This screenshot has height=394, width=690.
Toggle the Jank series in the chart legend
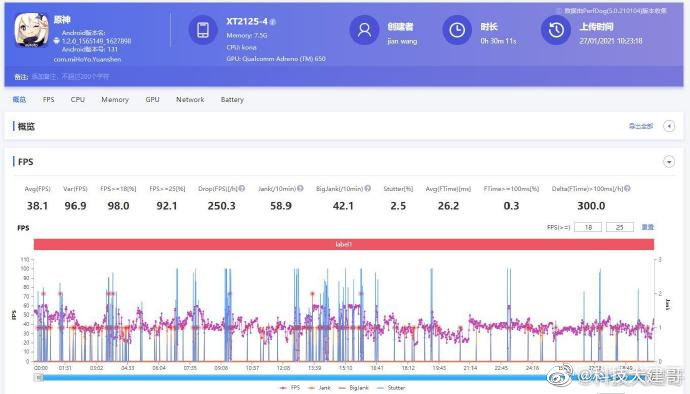pos(319,388)
